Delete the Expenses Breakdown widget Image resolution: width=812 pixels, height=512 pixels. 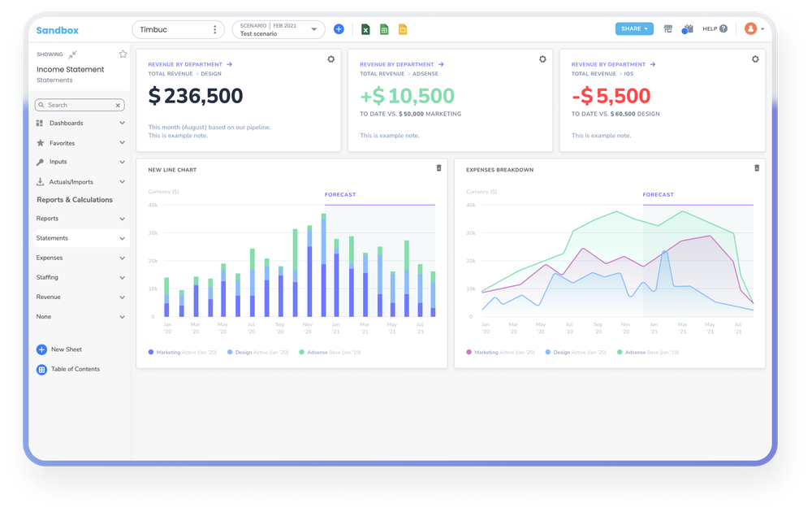(x=757, y=168)
